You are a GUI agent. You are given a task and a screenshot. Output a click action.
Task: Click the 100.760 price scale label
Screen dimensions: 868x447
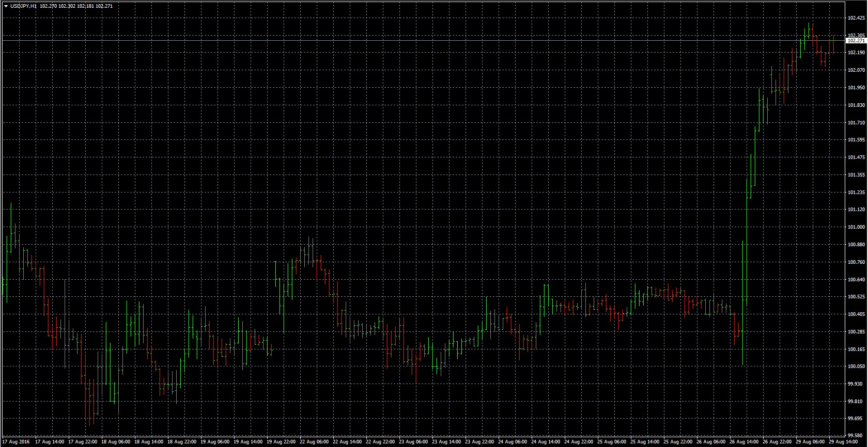pos(856,262)
